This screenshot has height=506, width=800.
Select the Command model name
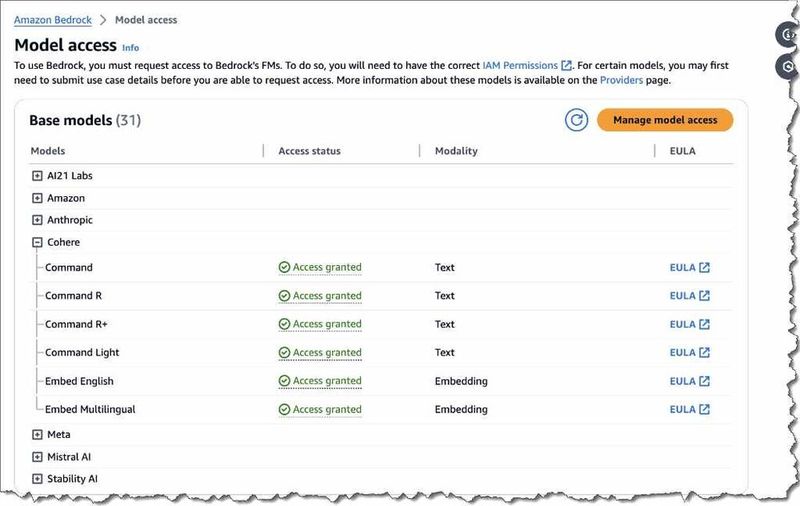click(x=69, y=267)
